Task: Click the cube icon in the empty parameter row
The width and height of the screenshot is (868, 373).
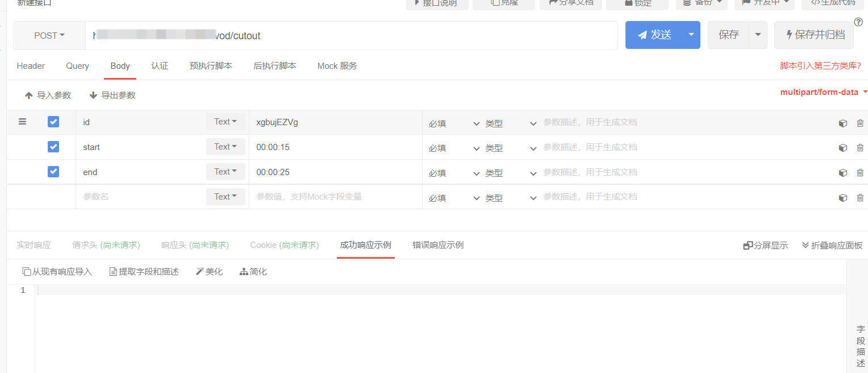Action: 843,198
